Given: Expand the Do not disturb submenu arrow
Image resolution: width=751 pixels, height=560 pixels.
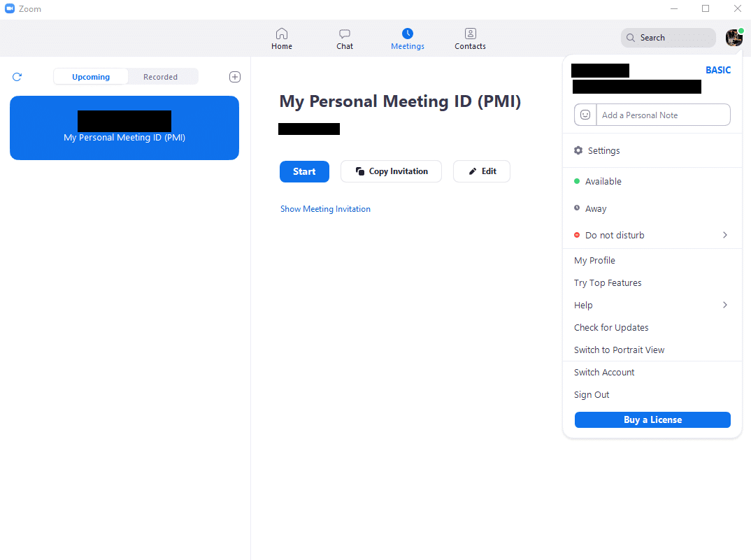Looking at the screenshot, I should tap(725, 235).
